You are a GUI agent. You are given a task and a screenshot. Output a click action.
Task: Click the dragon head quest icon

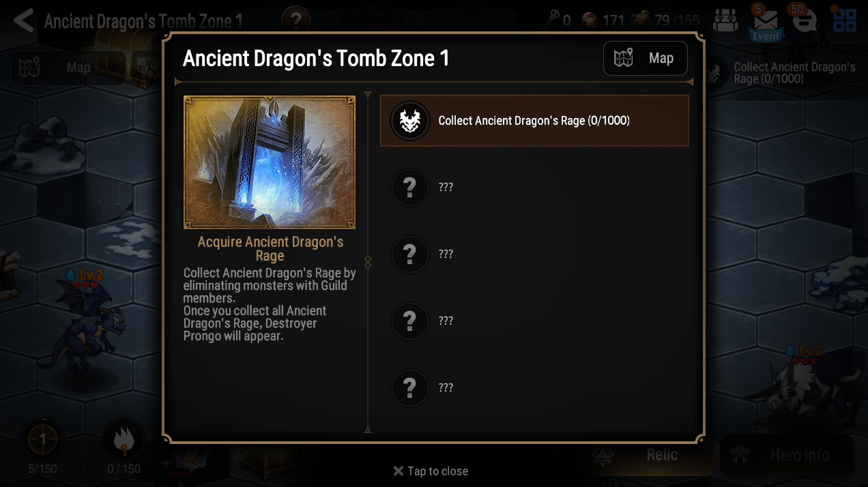coord(409,121)
